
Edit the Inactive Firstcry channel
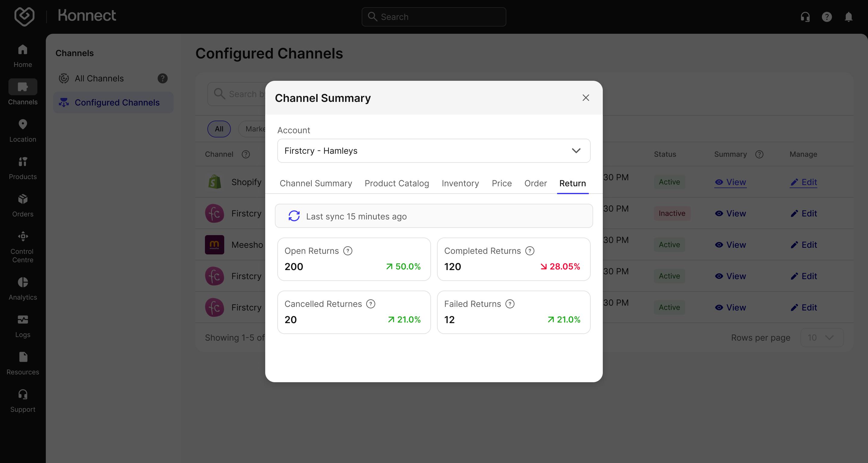click(x=803, y=213)
